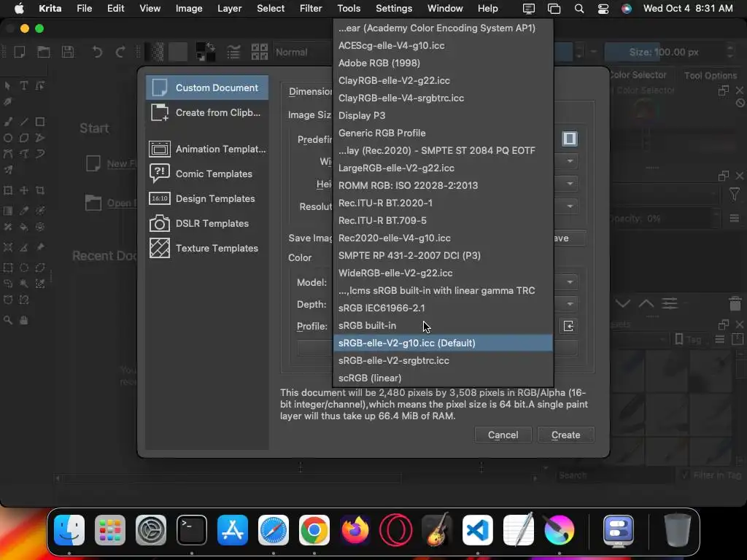The height and width of the screenshot is (560, 747).
Task: Pick scRGB (linear) profile entry
Action: [443, 378]
